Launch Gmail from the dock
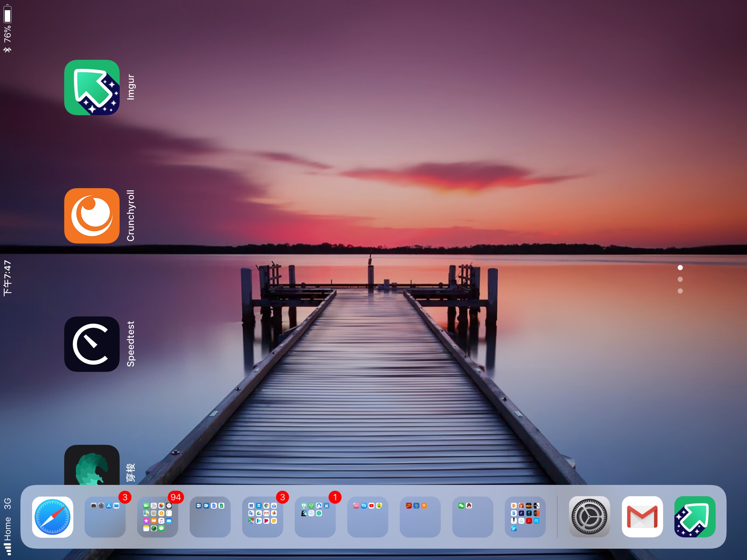This screenshot has width=747, height=560. click(642, 517)
